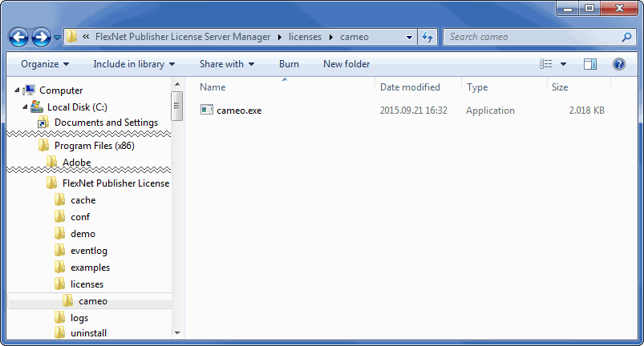Collapse the Computer tree node

(x=17, y=90)
